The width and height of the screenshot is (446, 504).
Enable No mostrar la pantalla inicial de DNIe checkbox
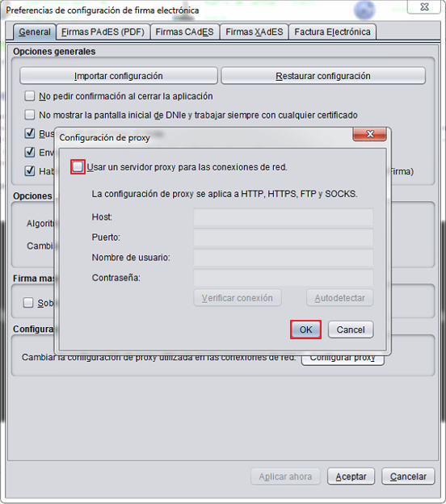pos(30,115)
